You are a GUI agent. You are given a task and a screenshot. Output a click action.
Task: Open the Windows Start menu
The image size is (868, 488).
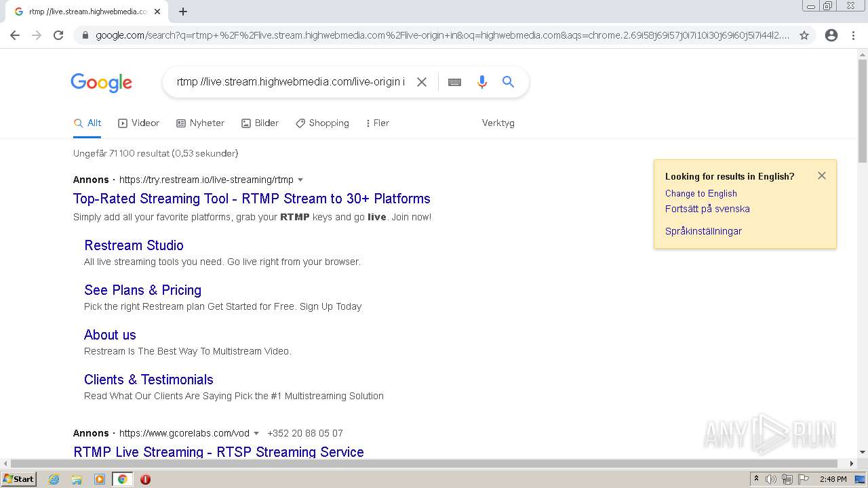click(x=18, y=479)
